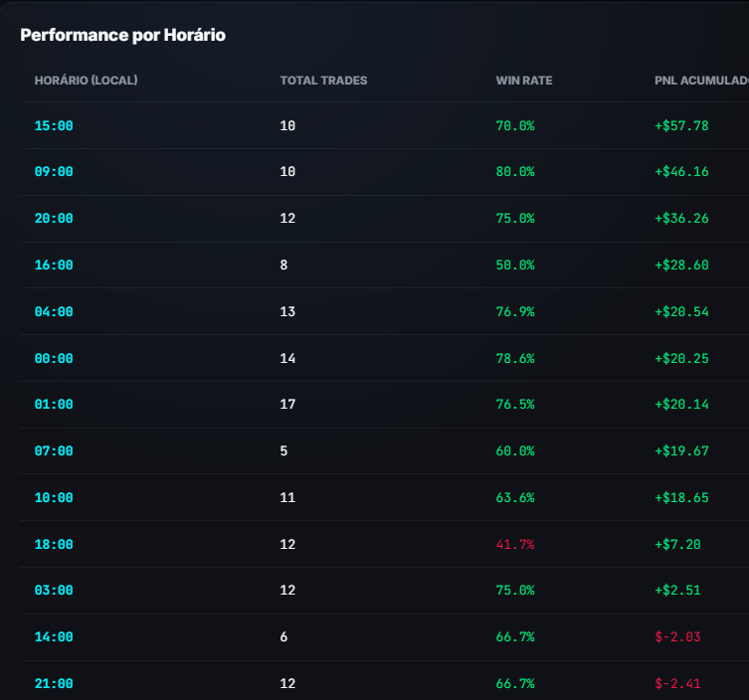This screenshot has height=700, width=749.
Task: Click total trades 6 in 14:00 row
Action: click(x=283, y=638)
